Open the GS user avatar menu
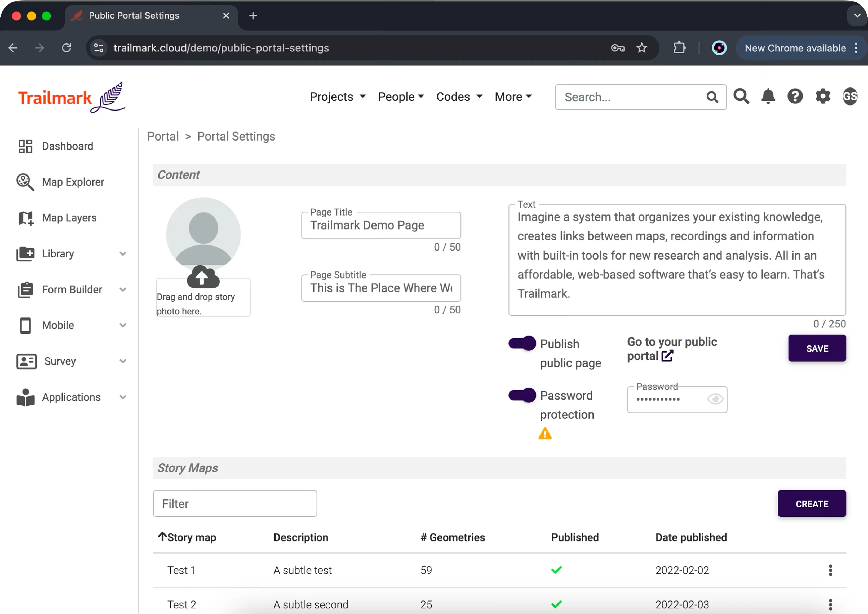Viewport: 868px width, 614px height. 850,96
